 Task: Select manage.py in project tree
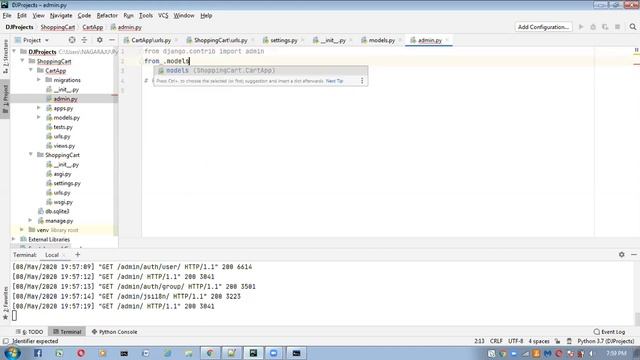(59, 221)
